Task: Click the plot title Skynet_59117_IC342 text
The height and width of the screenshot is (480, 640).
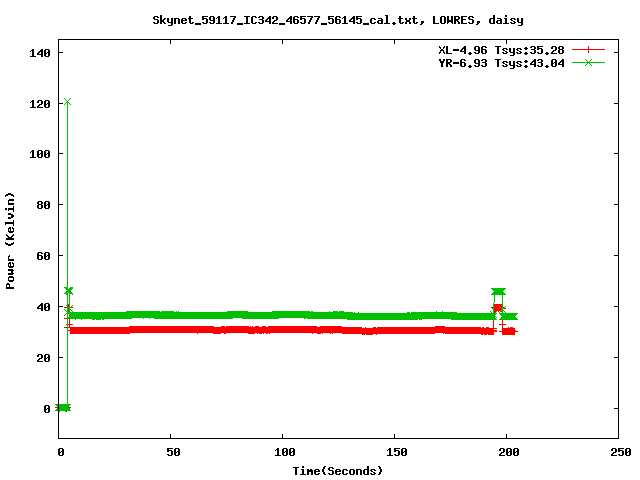Action: point(338,20)
